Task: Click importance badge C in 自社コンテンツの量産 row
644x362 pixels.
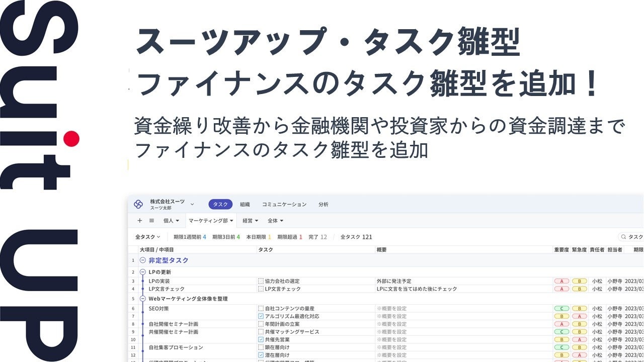Action: coord(561,309)
